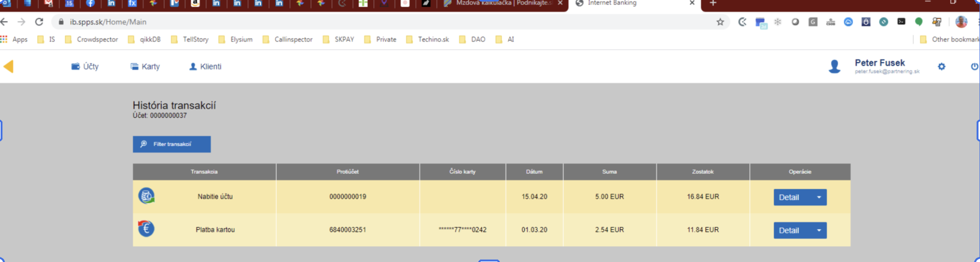The width and height of the screenshot is (980, 262).
Task: Open the Účty menu
Action: (85, 66)
